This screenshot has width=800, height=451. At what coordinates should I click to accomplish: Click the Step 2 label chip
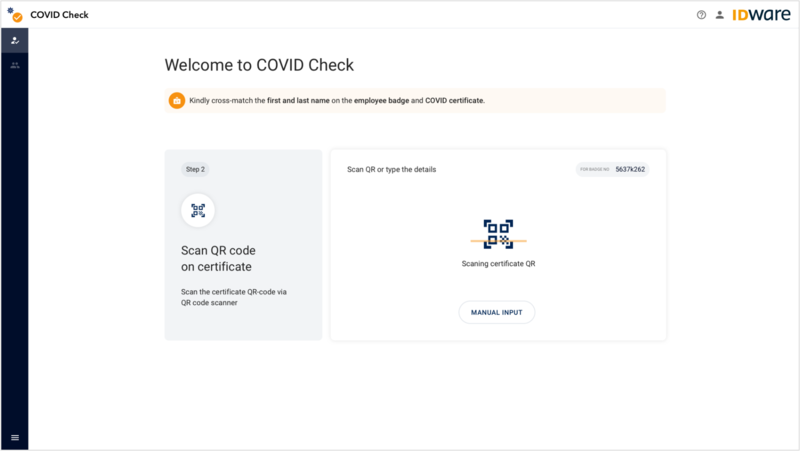(195, 169)
